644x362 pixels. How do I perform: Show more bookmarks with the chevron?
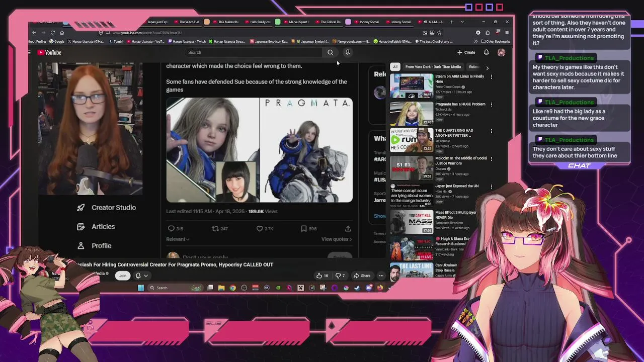(x=475, y=41)
